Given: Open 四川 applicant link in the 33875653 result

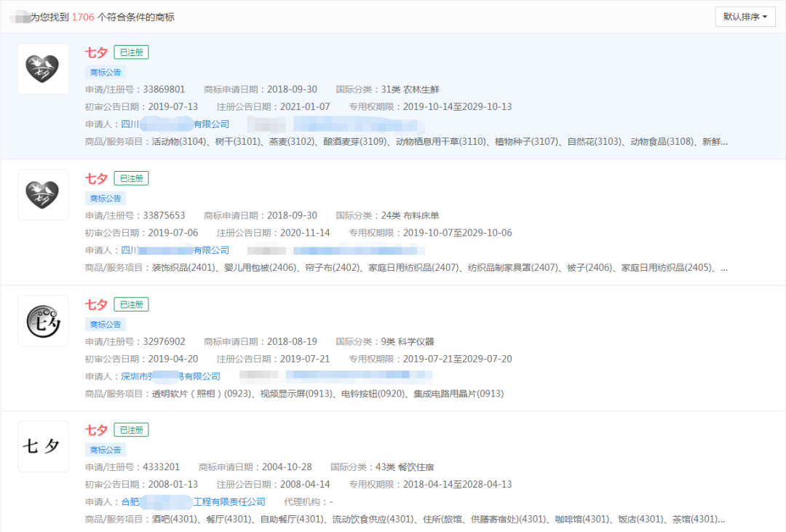Looking at the screenshot, I should (x=175, y=250).
